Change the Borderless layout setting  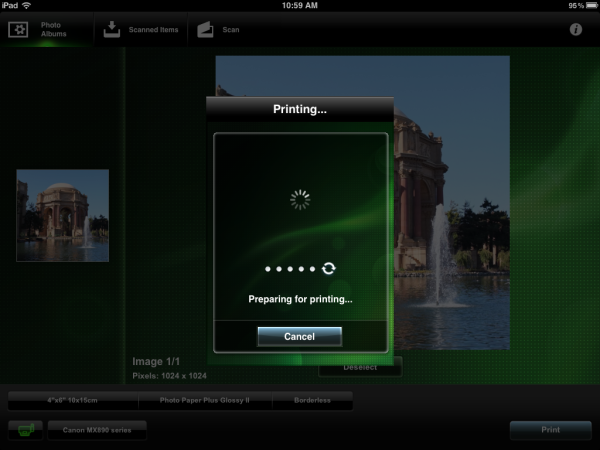click(x=312, y=399)
